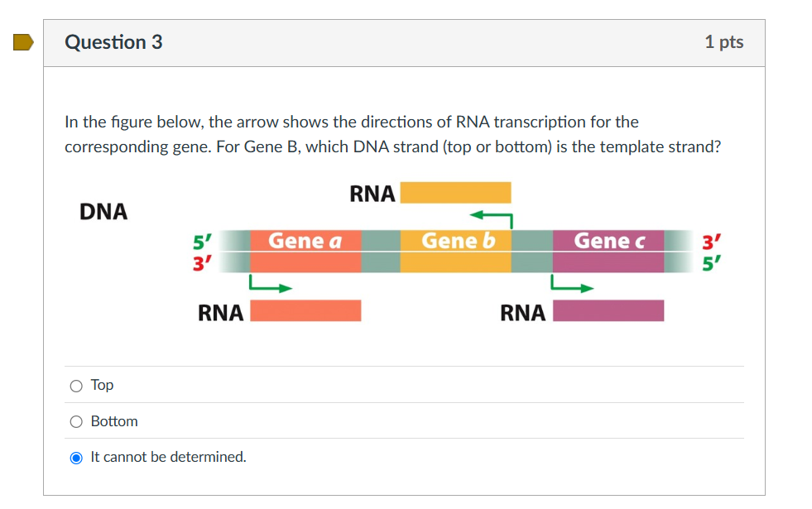
Task: Click the salmon RNA bar below Gene a
Action: 305,310
